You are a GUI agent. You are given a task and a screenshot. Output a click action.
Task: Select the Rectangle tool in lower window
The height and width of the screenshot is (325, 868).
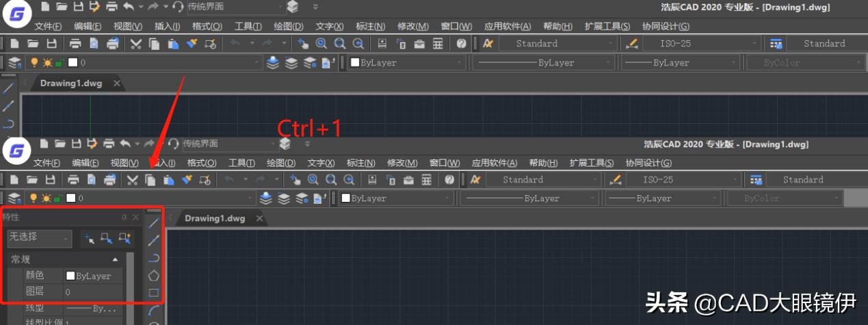154,293
